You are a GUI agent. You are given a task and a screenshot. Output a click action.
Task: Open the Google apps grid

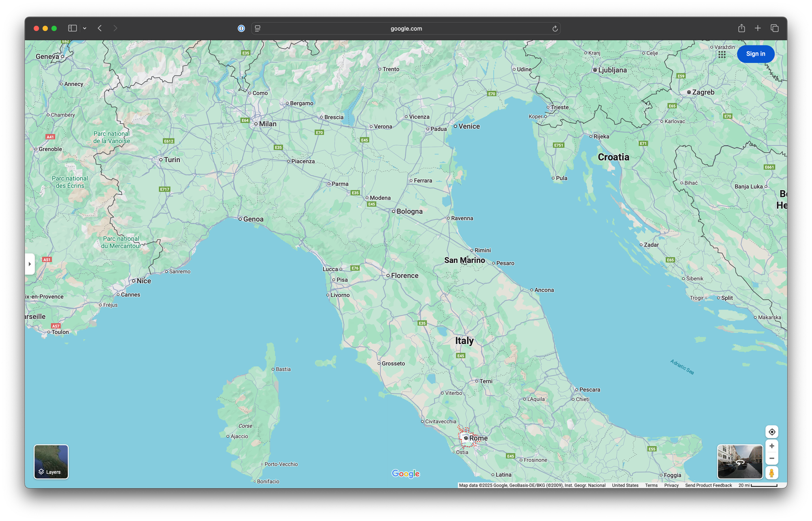pyautogui.click(x=722, y=54)
